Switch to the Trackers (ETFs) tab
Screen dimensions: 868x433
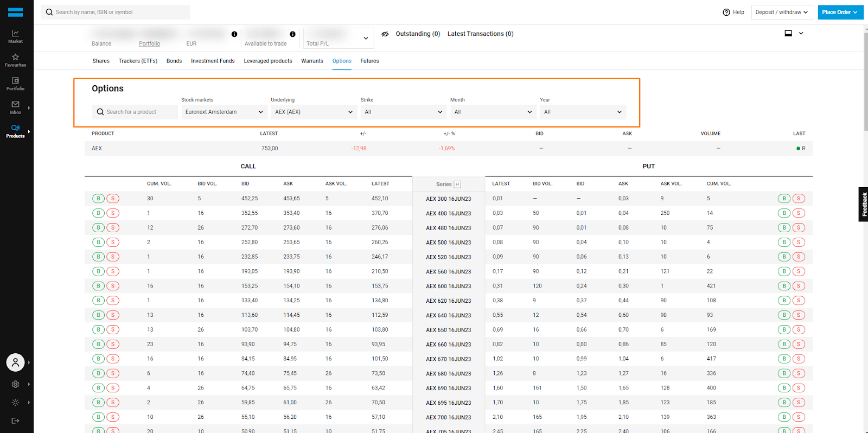[138, 61]
